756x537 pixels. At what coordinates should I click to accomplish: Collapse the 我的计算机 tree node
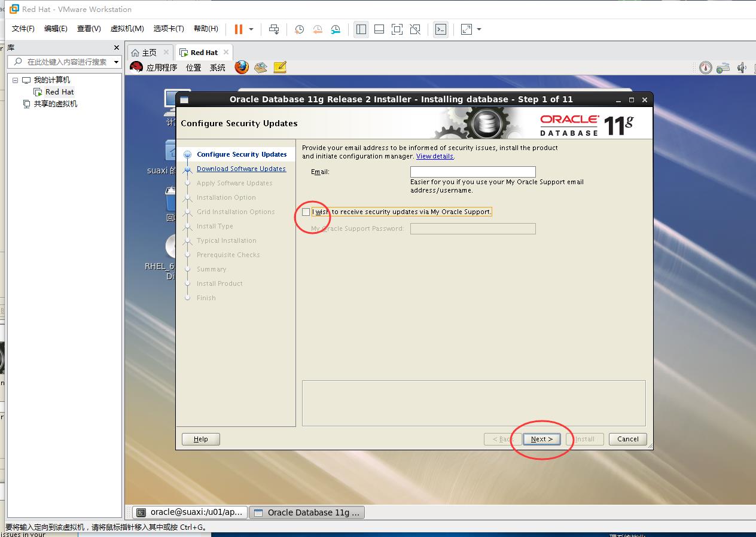click(x=16, y=80)
